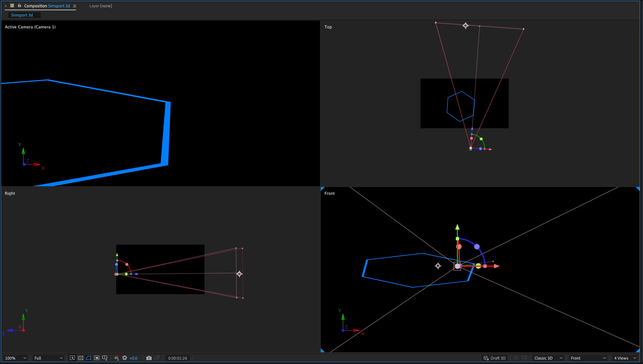
Task: Switch to the Layer (none) tab
Action: [101, 6]
